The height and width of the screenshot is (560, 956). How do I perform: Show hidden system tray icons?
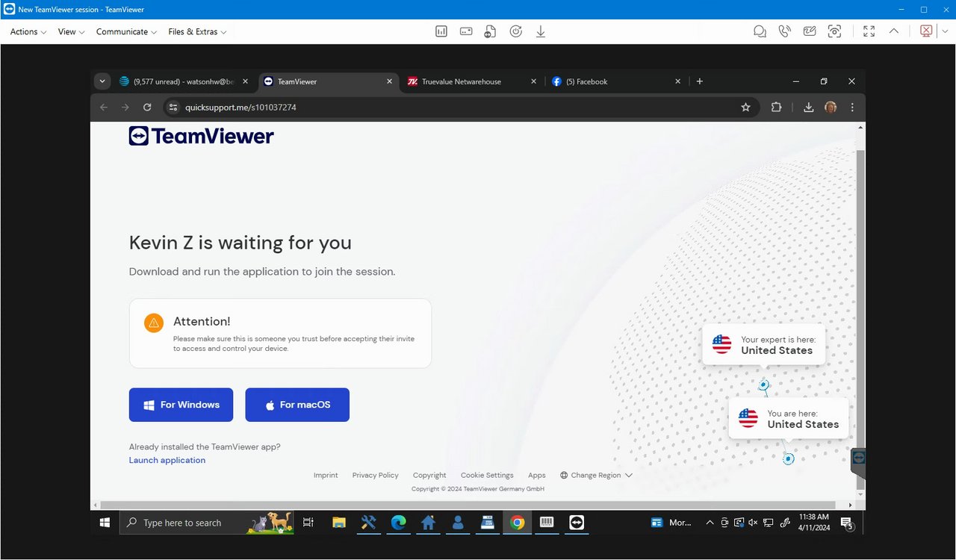[x=709, y=523]
